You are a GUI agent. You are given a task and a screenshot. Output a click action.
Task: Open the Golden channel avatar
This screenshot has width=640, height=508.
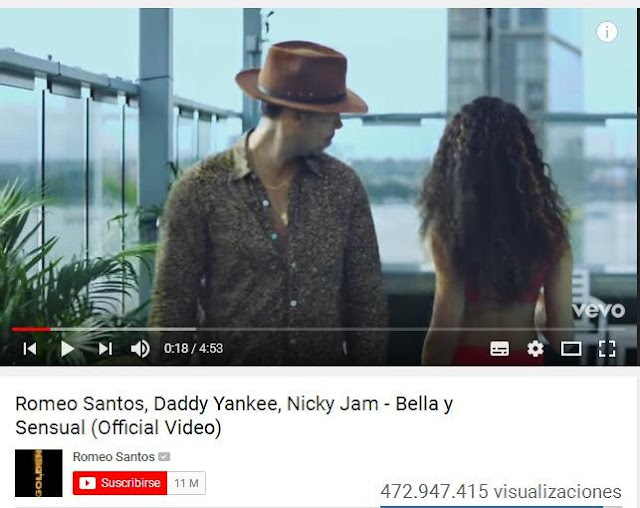coord(39,473)
